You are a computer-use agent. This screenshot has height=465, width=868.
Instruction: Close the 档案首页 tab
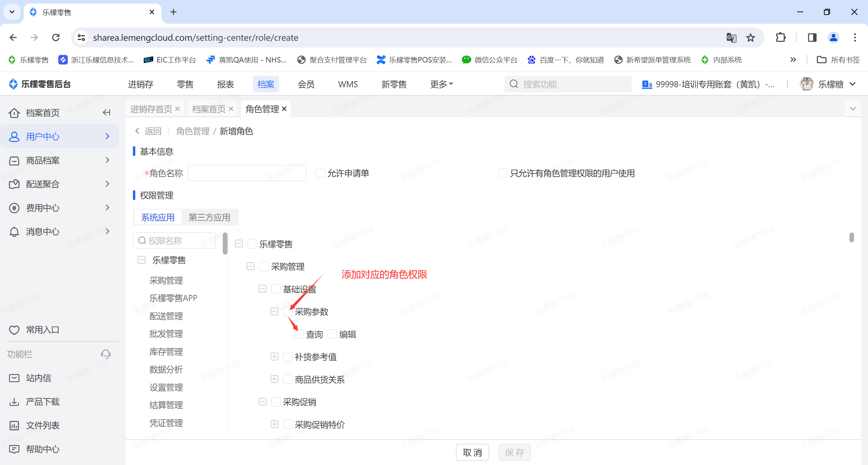[x=231, y=109]
